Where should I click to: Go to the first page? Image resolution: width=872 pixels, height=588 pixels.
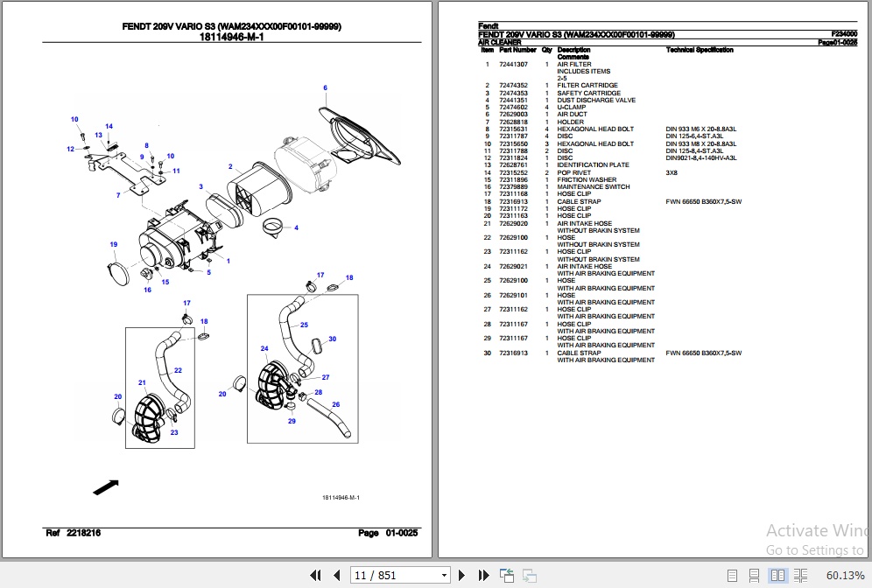coord(317,575)
